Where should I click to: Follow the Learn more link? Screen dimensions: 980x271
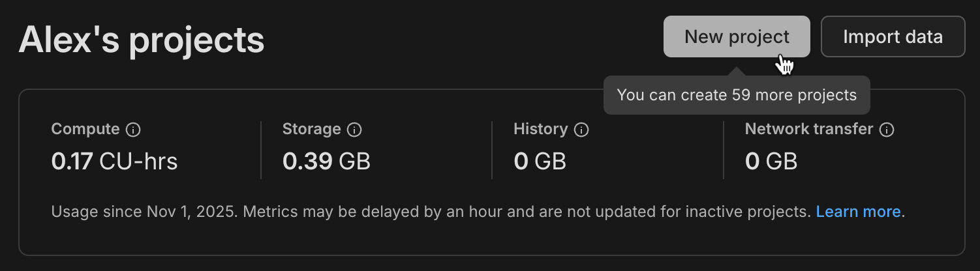point(859,212)
